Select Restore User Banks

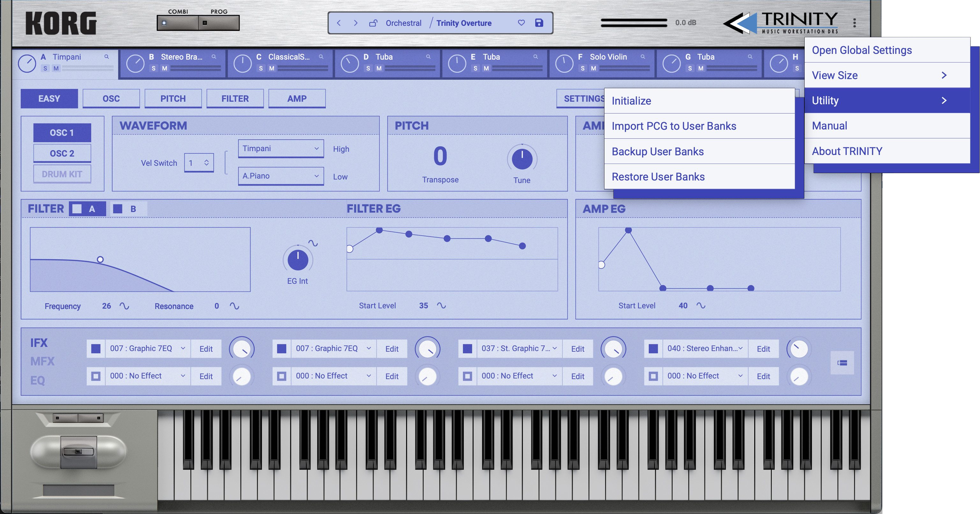pos(699,177)
